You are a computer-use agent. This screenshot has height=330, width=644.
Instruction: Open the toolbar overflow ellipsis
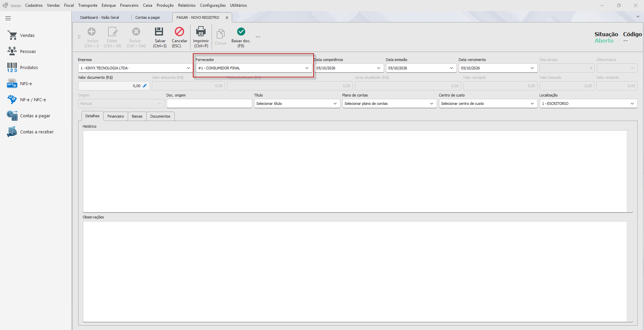point(258,37)
